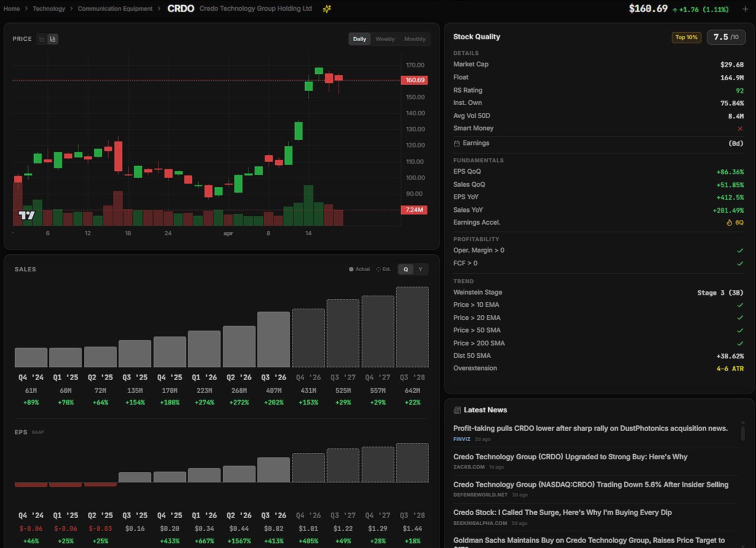Go to Home breadcrumb
The width and height of the screenshot is (756, 548).
coord(12,9)
